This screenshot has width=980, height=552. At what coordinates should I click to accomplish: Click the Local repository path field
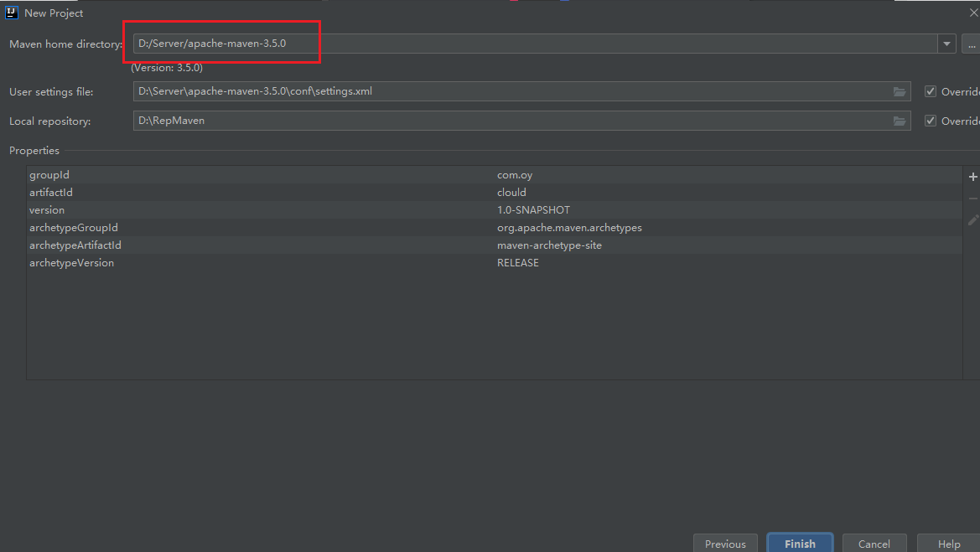[x=522, y=121]
